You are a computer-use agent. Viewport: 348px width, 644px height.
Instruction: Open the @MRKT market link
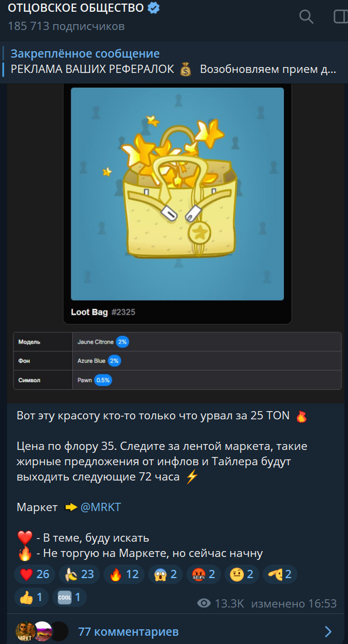[x=101, y=507]
